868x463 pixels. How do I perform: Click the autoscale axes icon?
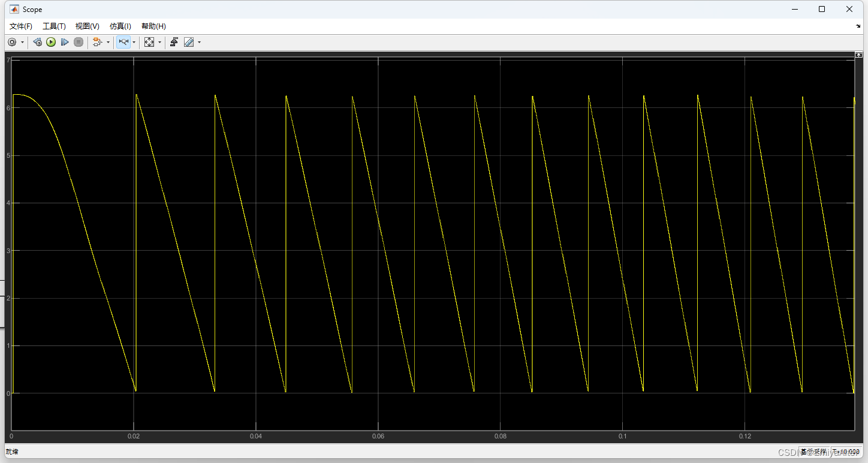(149, 42)
